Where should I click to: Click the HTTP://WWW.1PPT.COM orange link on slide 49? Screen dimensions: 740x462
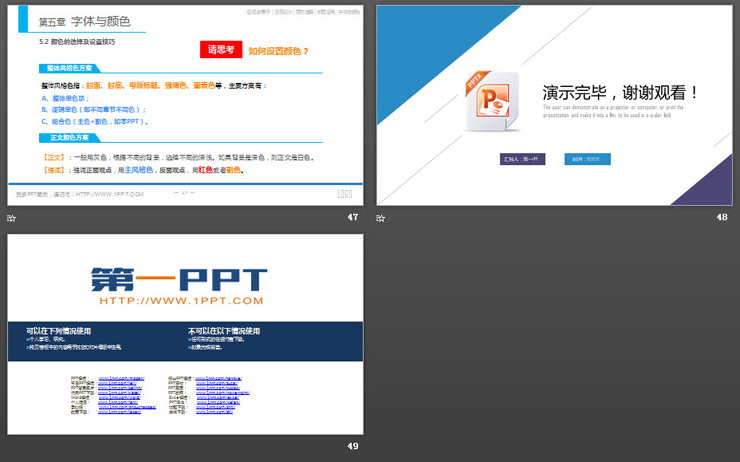181,301
